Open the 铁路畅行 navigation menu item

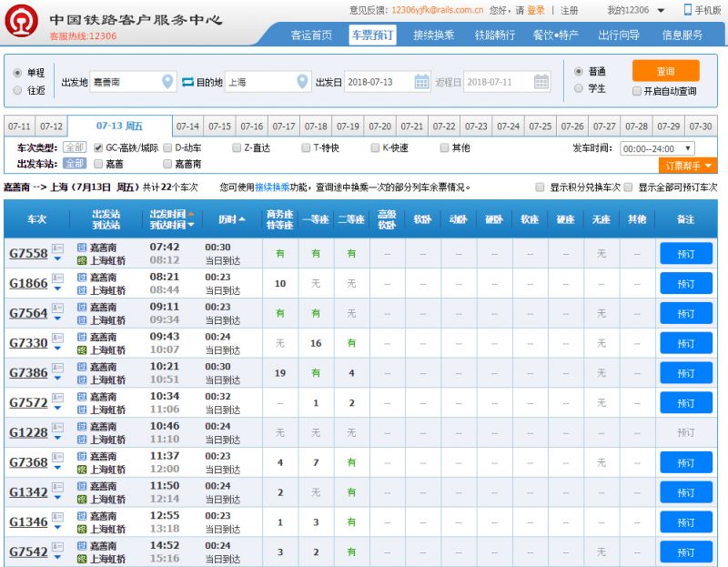pos(494,35)
